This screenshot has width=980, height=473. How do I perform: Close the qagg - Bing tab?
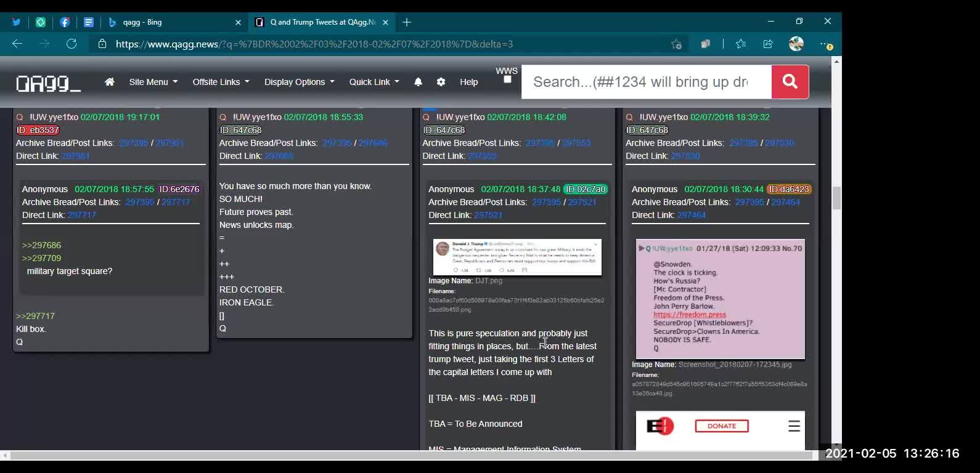[238, 22]
